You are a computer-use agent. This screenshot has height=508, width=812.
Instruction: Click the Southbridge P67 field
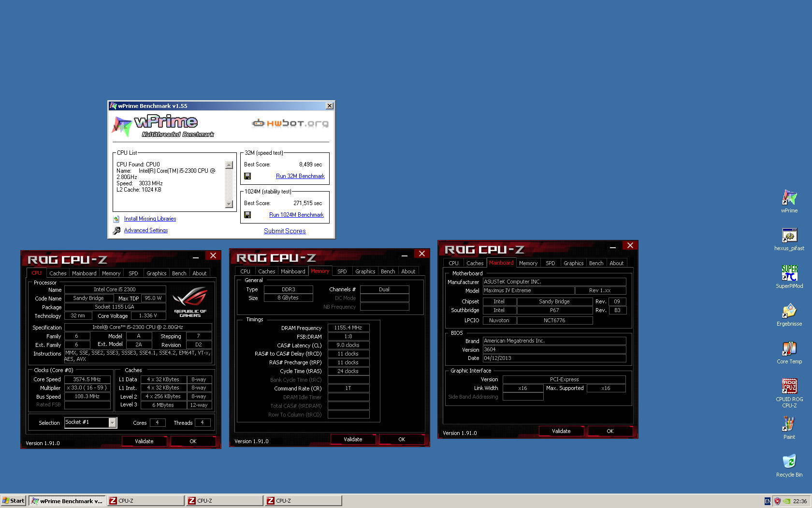pyautogui.click(x=554, y=310)
